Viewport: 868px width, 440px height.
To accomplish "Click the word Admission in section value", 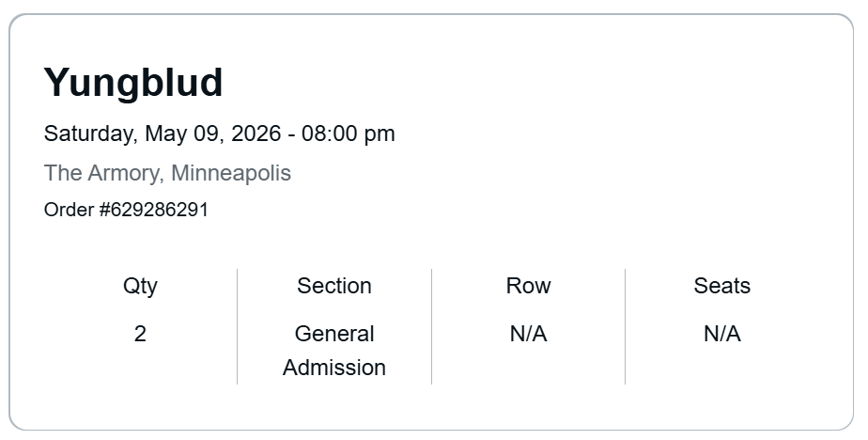I will pyautogui.click(x=334, y=368).
